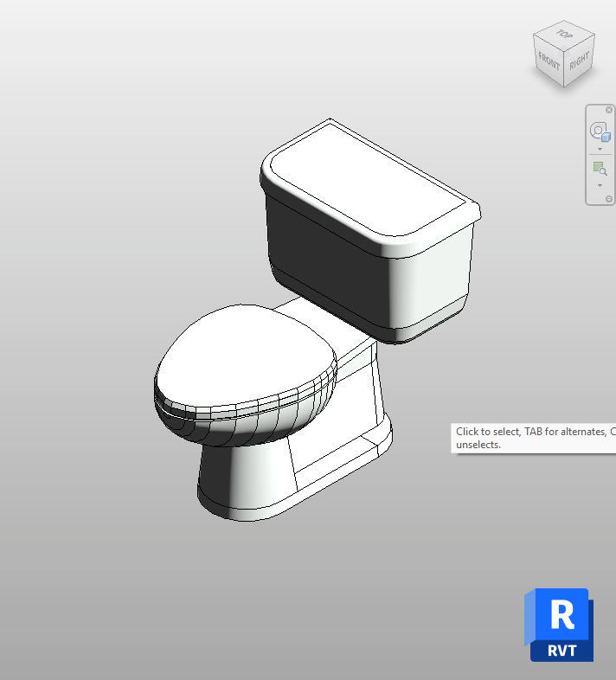Image resolution: width=616 pixels, height=680 pixels.
Task: Expand the steering wheels dropdown arrow
Action: tap(600, 149)
